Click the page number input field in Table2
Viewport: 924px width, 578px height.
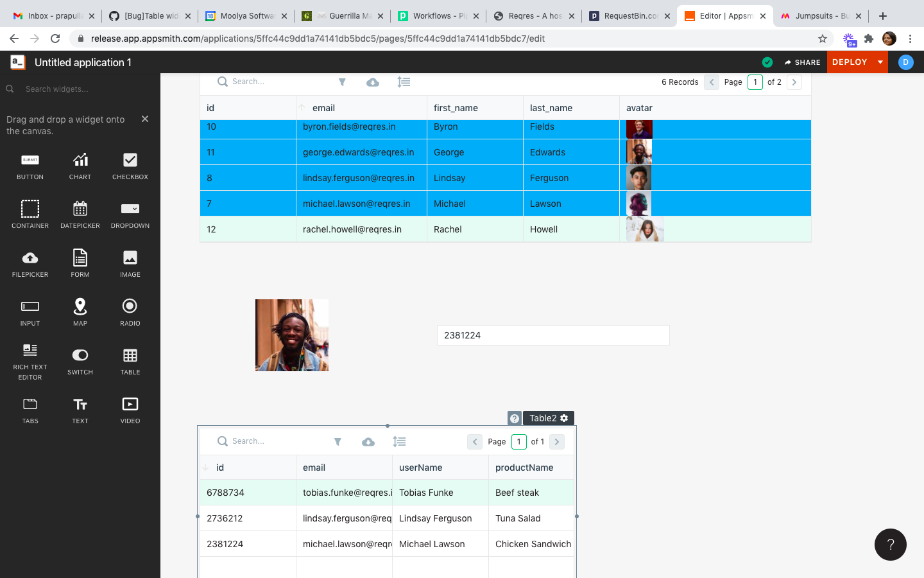(518, 441)
